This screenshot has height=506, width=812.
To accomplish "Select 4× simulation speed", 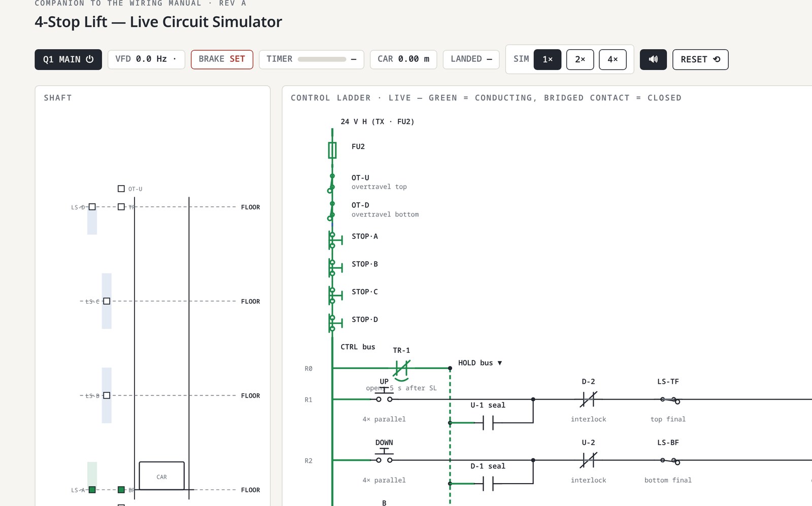I will [613, 59].
